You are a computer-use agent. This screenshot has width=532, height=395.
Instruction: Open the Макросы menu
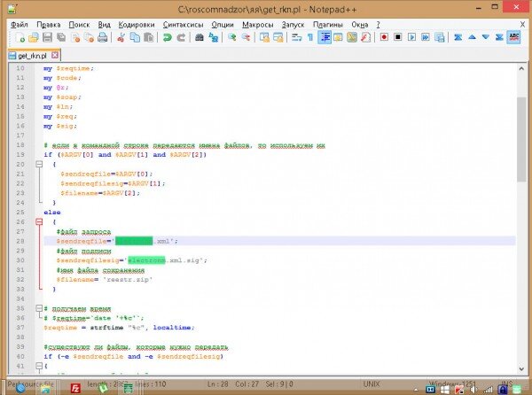click(x=257, y=25)
